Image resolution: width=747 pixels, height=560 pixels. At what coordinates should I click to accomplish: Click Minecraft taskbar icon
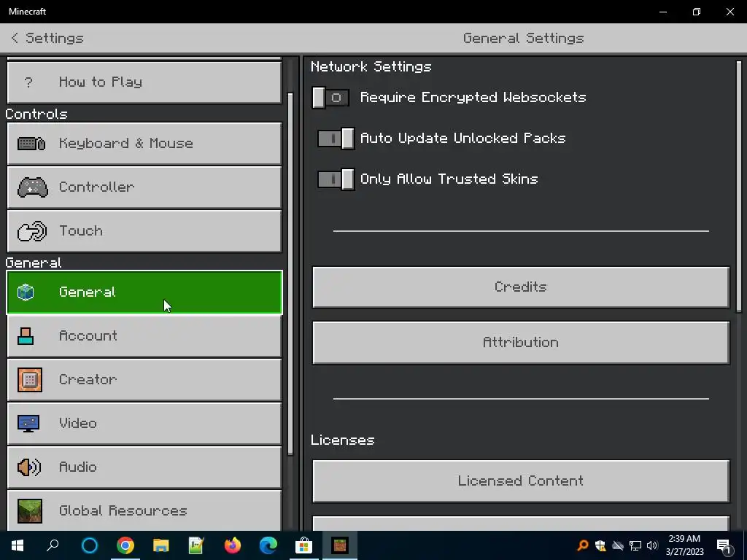coord(340,545)
